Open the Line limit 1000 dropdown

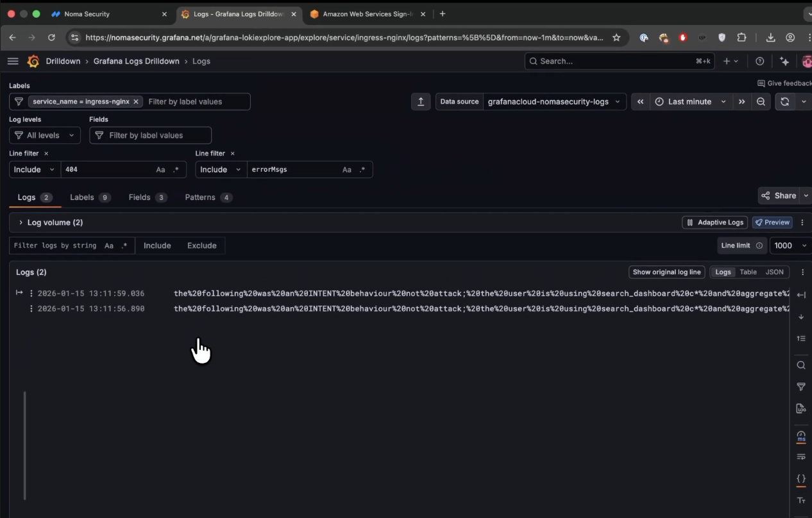[790, 246]
